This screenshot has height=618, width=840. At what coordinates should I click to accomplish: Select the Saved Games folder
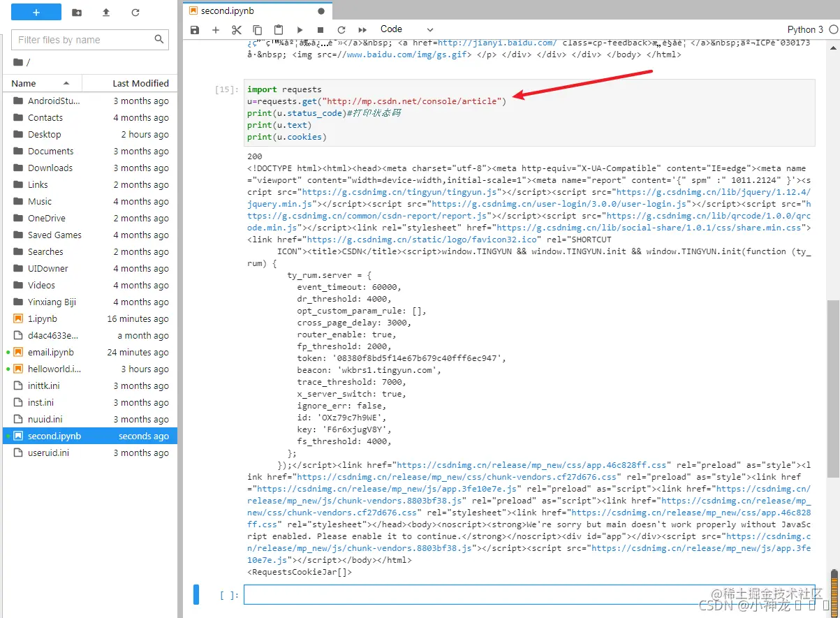(x=90, y=235)
